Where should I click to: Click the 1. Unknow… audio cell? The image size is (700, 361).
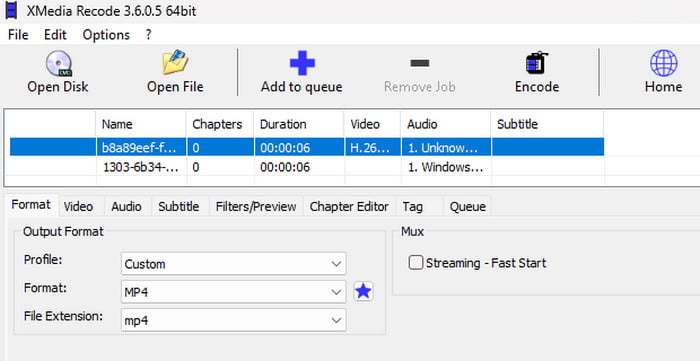(x=446, y=147)
